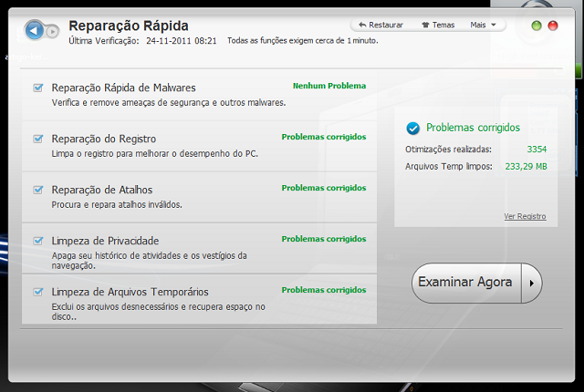Viewport: 584px width, 392px height.
Task: Close window with the red round button
Action: [553, 26]
